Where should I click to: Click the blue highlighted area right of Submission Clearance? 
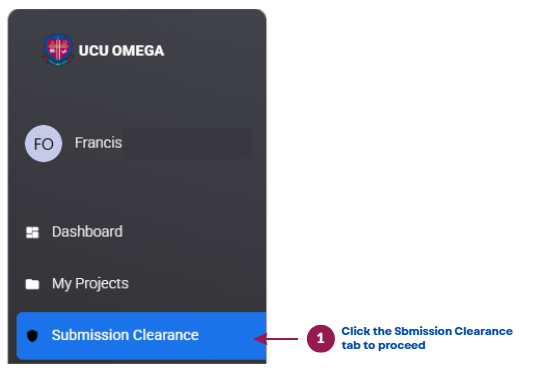tap(232, 335)
